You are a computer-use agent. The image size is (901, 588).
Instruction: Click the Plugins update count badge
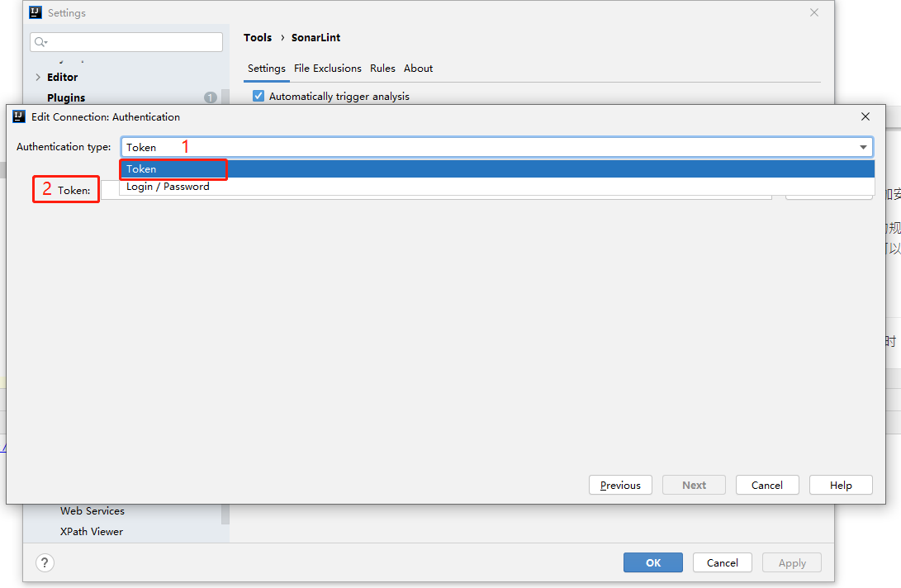click(210, 97)
